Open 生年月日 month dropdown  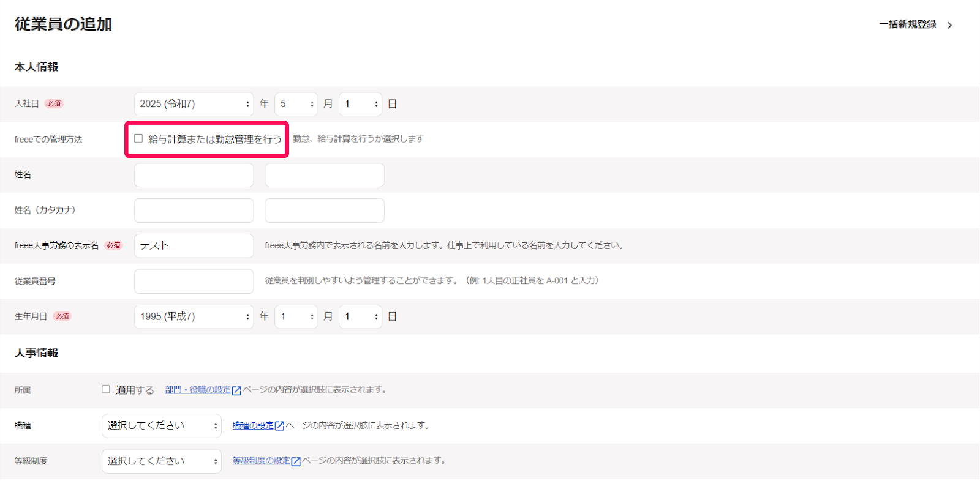coord(296,316)
